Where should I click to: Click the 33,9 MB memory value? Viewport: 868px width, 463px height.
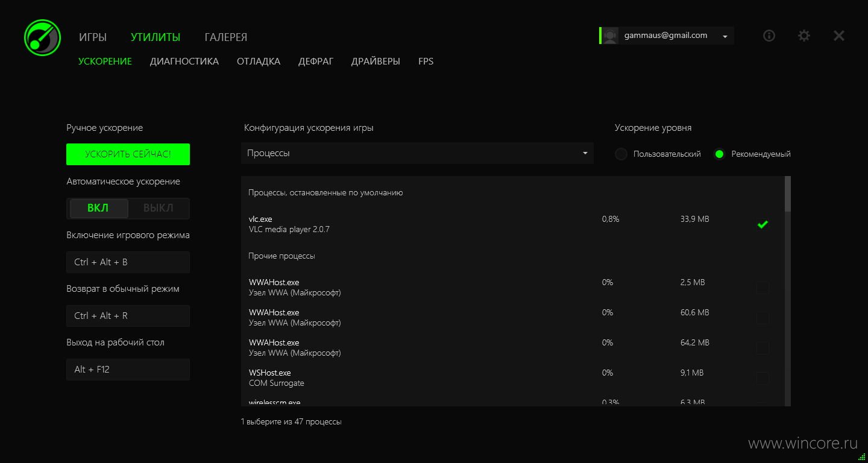point(695,219)
